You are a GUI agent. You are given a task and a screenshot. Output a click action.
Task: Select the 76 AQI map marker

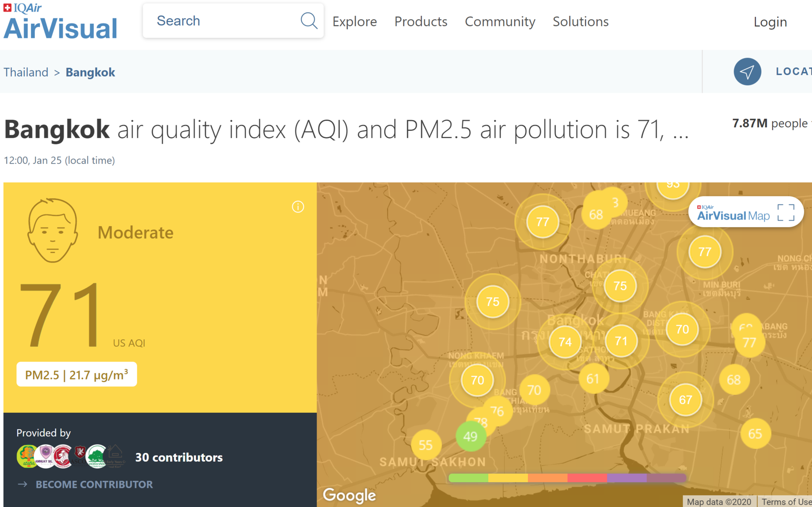pyautogui.click(x=497, y=411)
